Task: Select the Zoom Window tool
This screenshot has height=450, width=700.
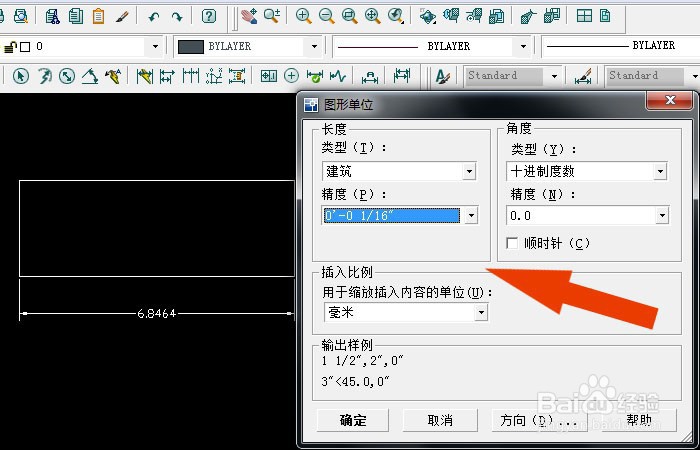Action: (x=350, y=16)
